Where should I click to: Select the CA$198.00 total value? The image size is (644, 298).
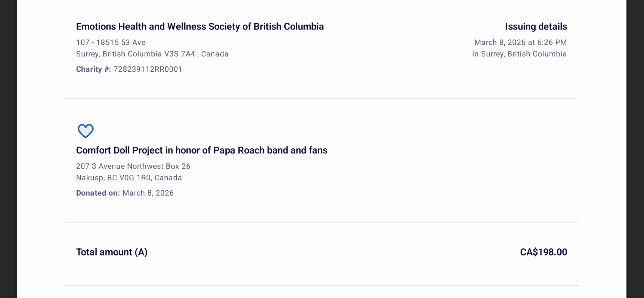coord(543,252)
